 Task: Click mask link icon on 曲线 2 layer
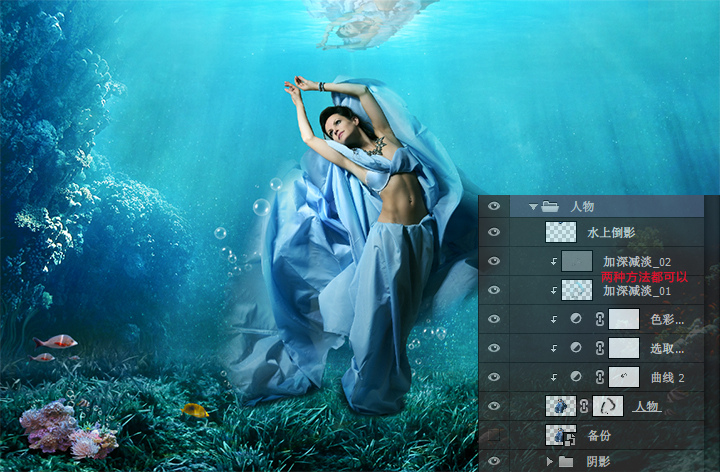[600, 377]
